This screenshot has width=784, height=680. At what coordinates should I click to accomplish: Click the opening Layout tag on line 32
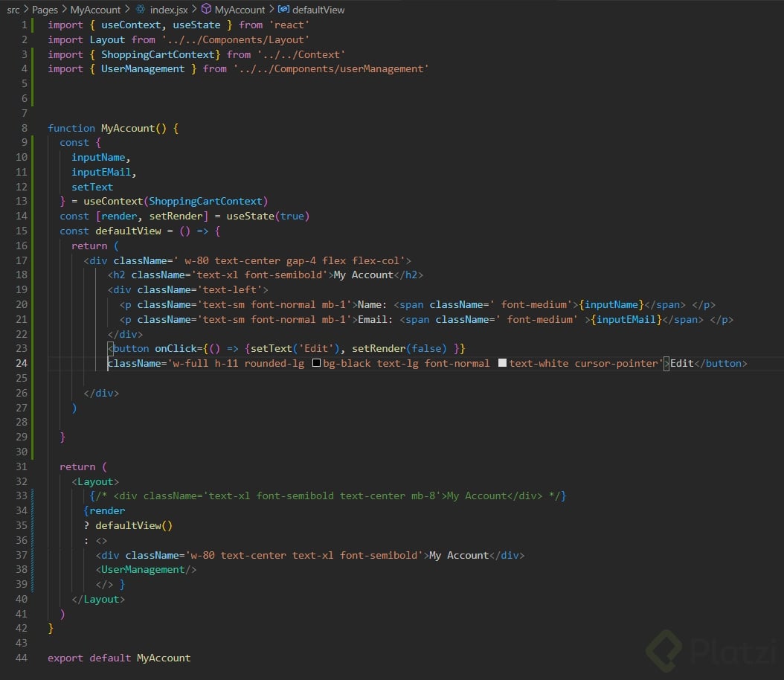(x=95, y=482)
